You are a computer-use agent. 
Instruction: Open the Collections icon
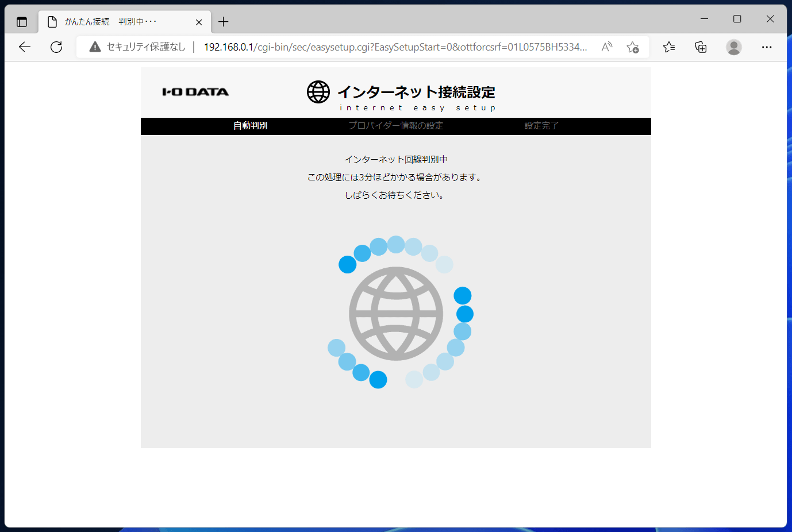pos(701,47)
